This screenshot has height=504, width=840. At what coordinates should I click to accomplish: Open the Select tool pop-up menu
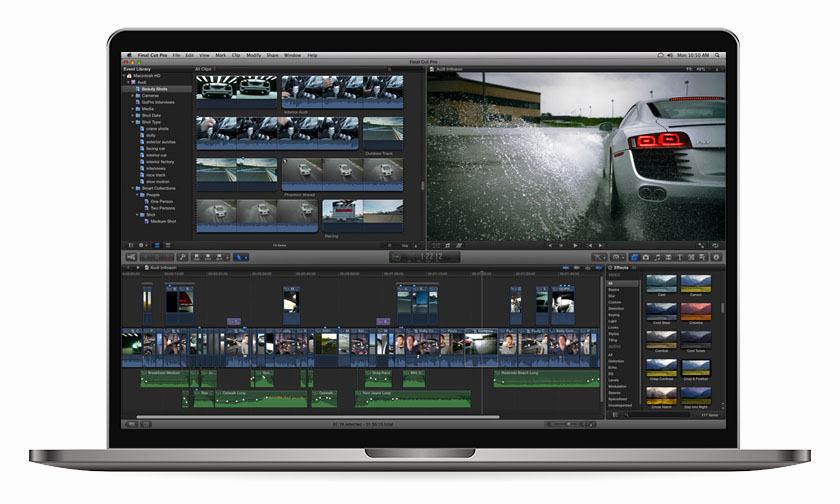(241, 258)
